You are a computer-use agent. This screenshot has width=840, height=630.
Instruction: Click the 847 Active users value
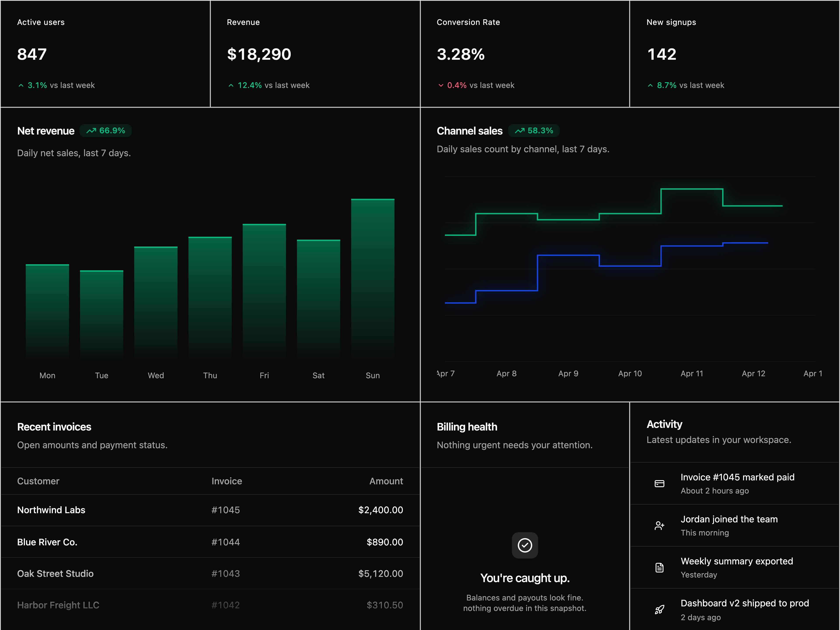[32, 54]
